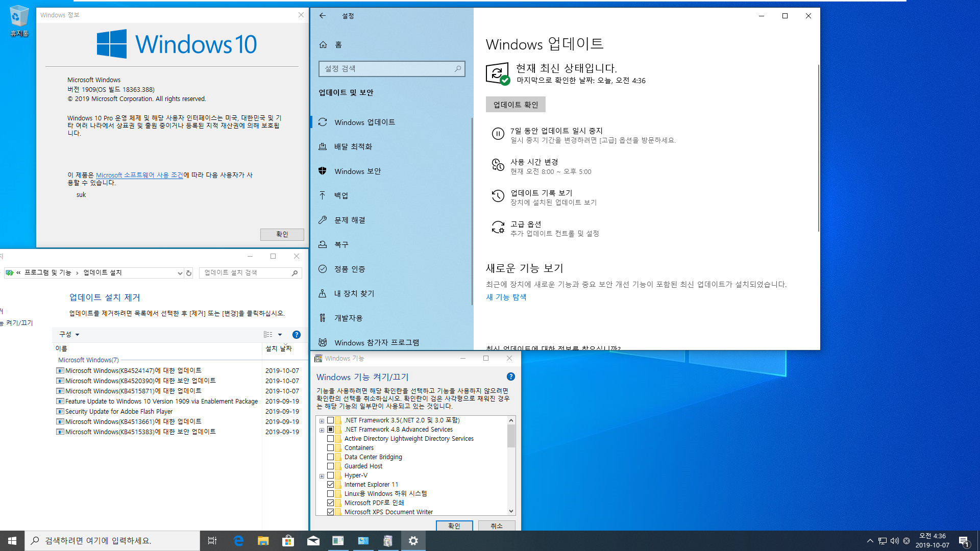Expand the Hyper-V features tree

pyautogui.click(x=322, y=475)
